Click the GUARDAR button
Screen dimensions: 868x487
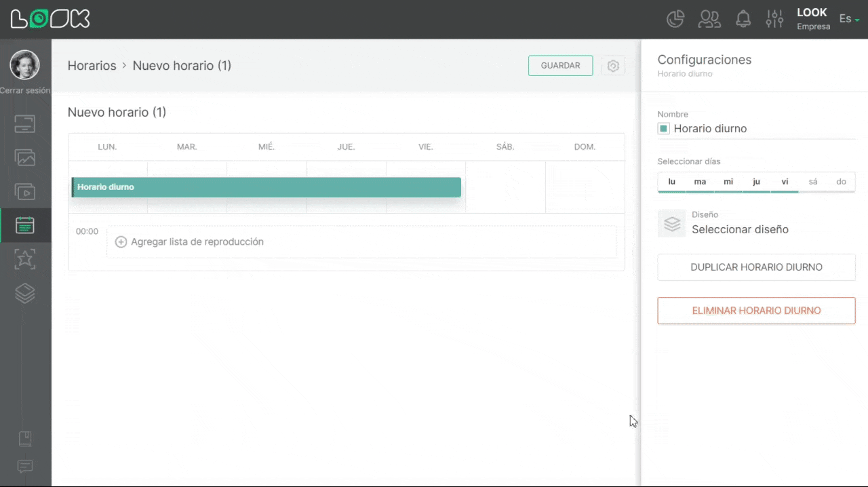click(560, 66)
